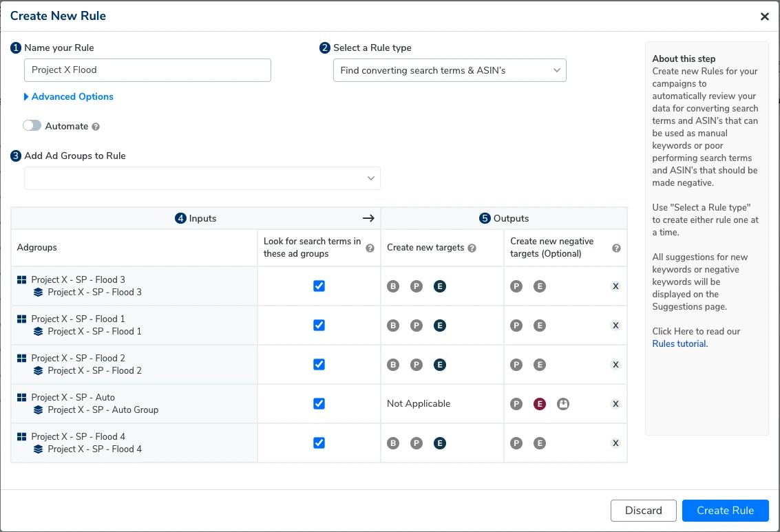
Task: Click the Discard button
Action: (643, 511)
